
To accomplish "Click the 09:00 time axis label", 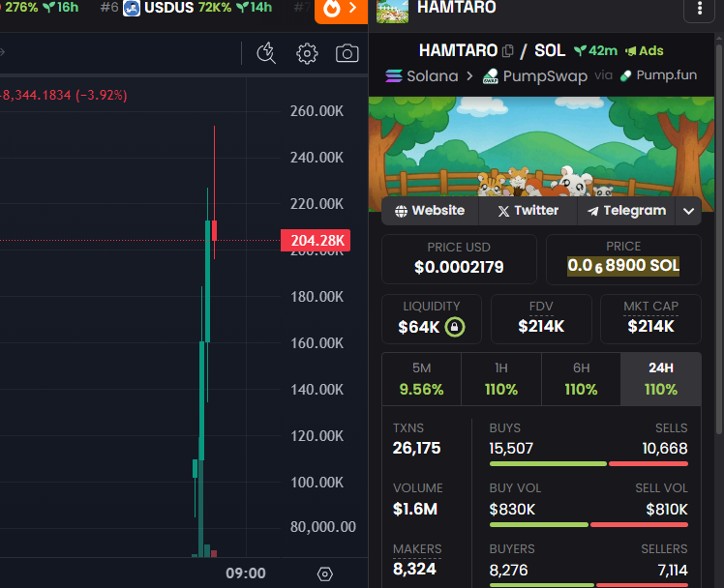I will (x=246, y=573).
